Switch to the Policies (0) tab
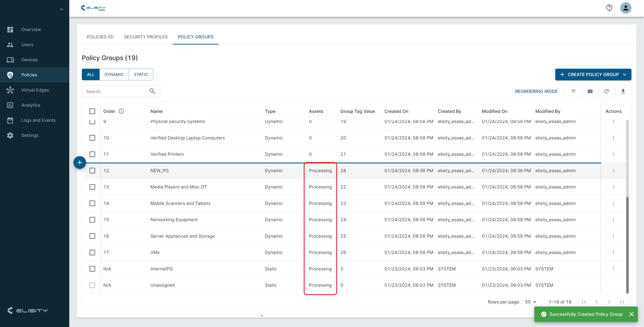Screen dimensions: 644x327 pos(100,37)
